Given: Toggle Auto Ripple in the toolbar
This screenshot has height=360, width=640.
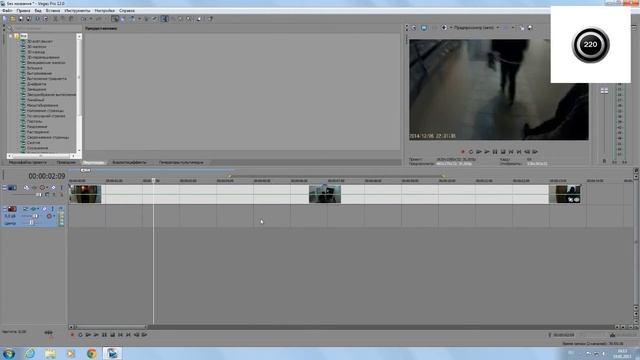Looking at the screenshot, I should [131, 19].
